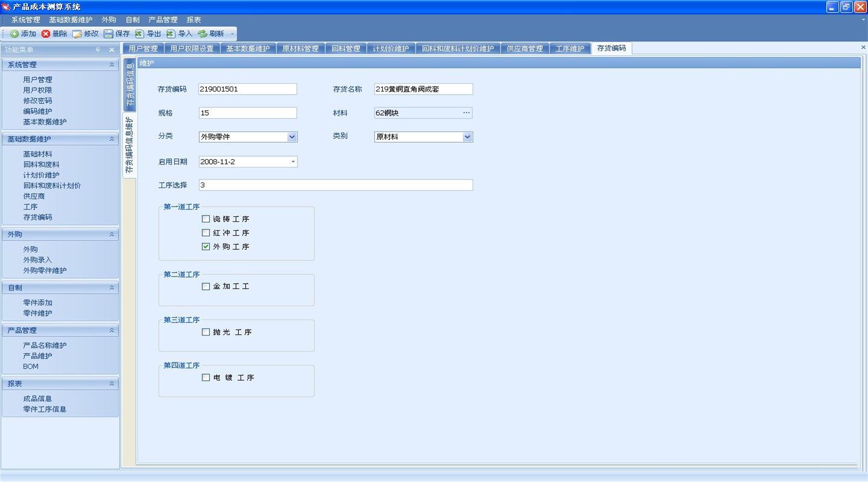Open 外购零件维护 in the sidebar

coord(45,271)
